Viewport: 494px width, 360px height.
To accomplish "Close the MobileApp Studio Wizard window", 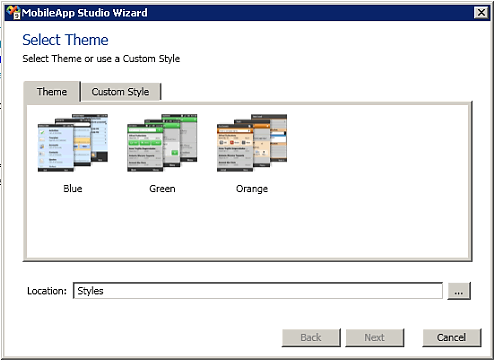I will (x=481, y=13).
